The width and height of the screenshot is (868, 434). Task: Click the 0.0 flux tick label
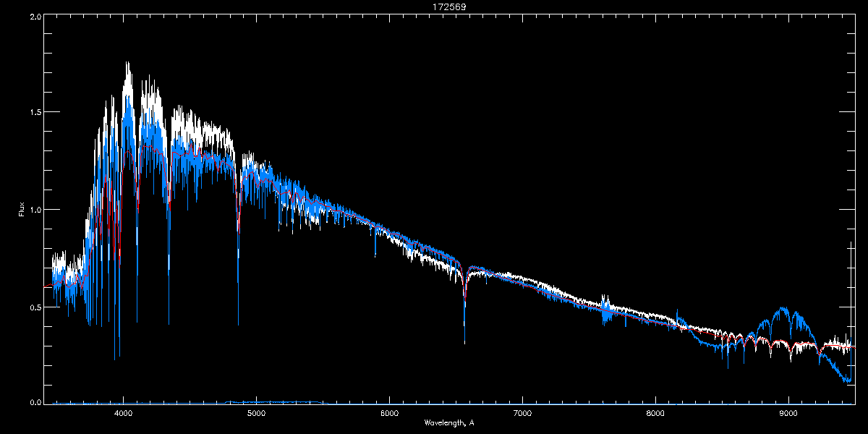click(34, 402)
